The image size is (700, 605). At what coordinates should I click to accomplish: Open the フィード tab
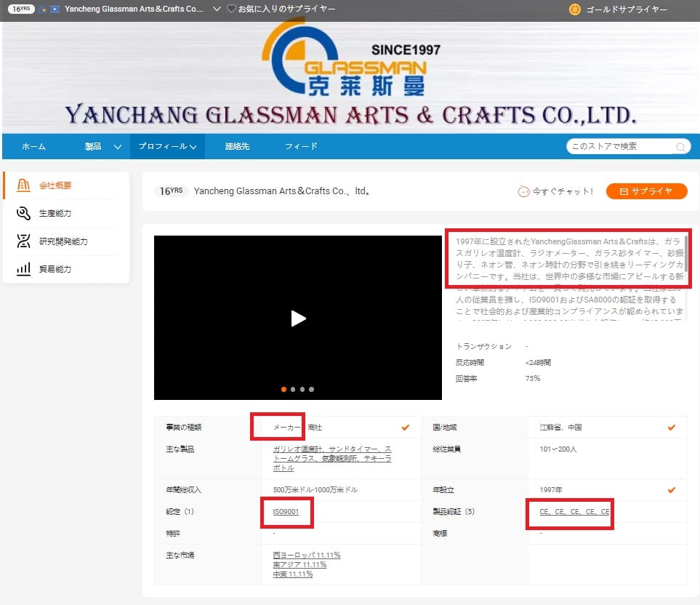point(302,146)
